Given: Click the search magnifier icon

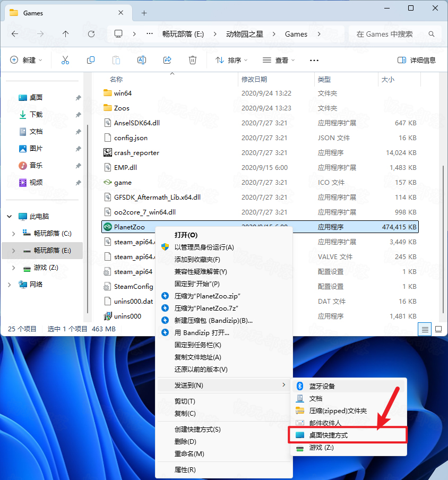Looking at the screenshot, I should pos(432,34).
